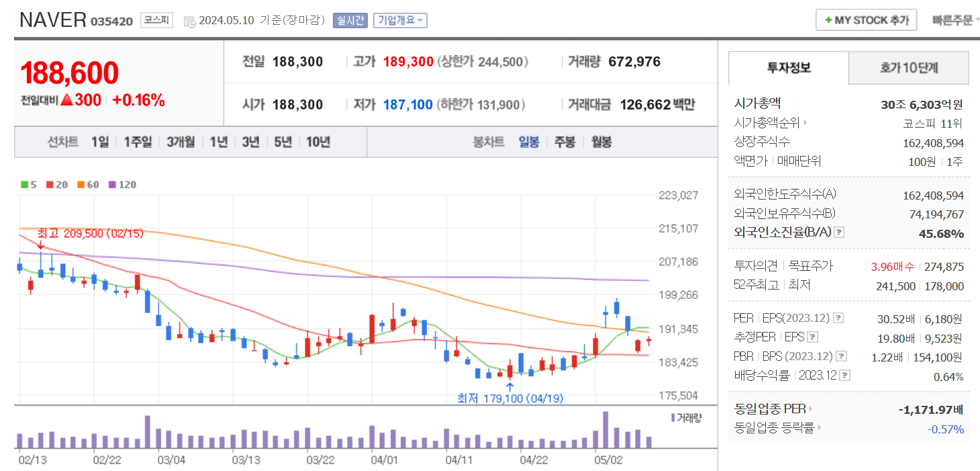
Task: Toggle the 실시간 real-time button
Action: (350, 20)
